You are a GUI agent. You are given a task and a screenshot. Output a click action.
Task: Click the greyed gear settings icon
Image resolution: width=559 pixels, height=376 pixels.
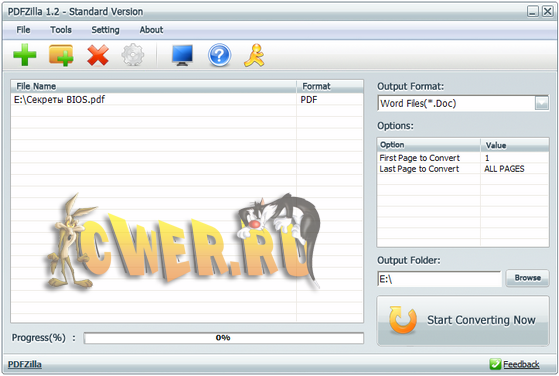click(x=133, y=55)
